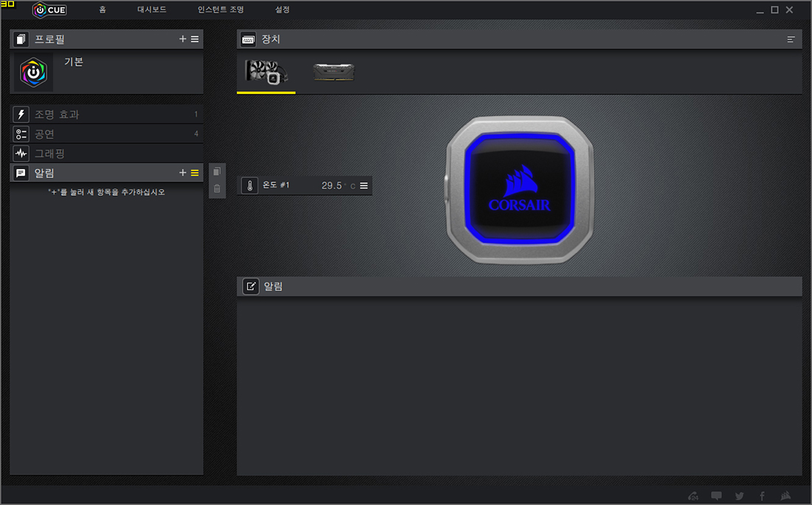The width and height of the screenshot is (812, 505).
Task: Open 인스턴트 조명 menu
Action: point(221,10)
